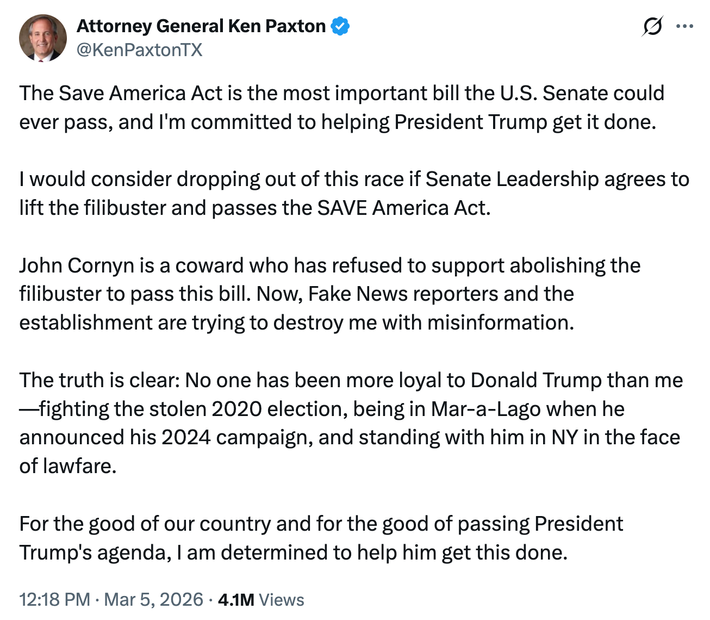Image resolution: width=710 pixels, height=620 pixels.
Task: Open the 4.1M Views count
Action: pos(236,600)
